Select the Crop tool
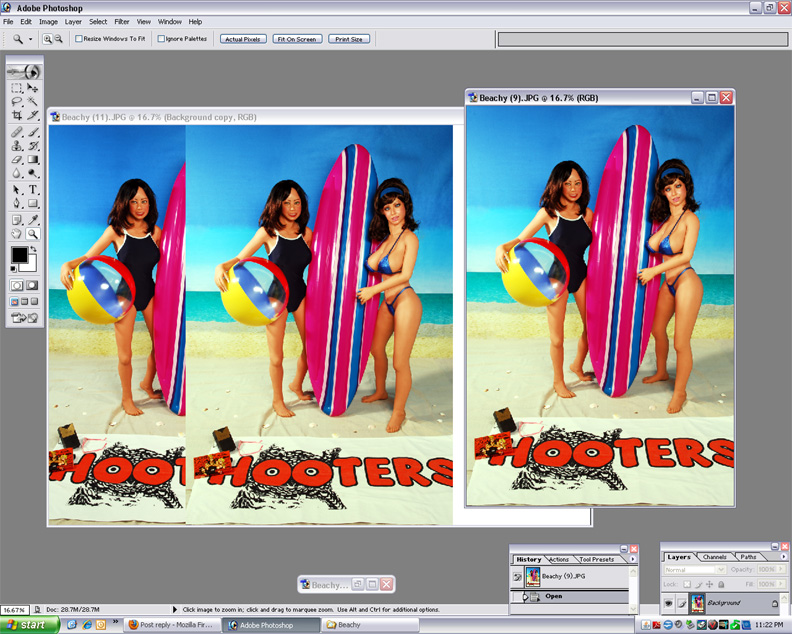 (17, 116)
